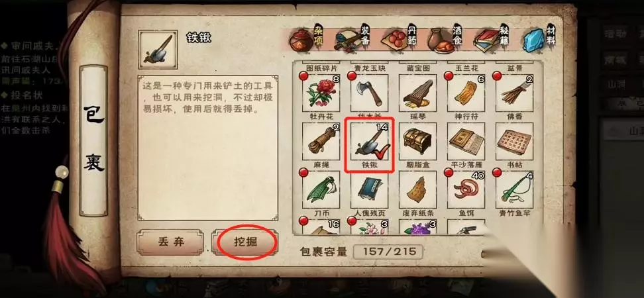Click the 挖掘 dig button
The height and width of the screenshot is (298, 644).
click(x=245, y=242)
